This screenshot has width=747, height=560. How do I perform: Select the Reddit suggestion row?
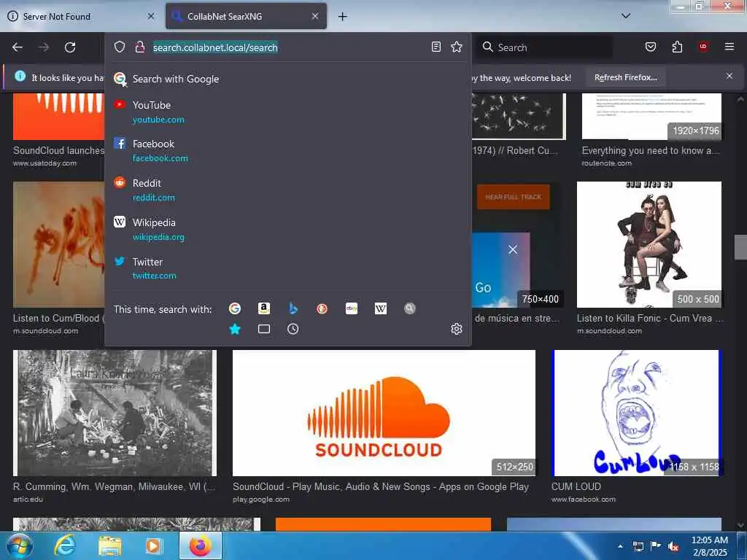(287, 190)
